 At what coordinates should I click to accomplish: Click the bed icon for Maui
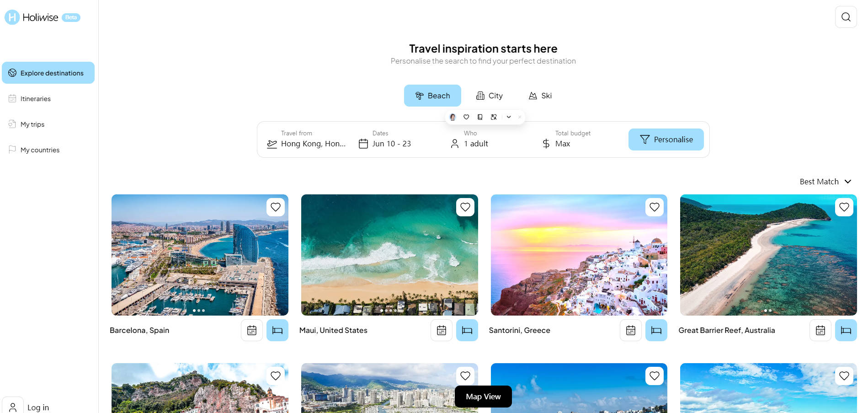click(467, 330)
